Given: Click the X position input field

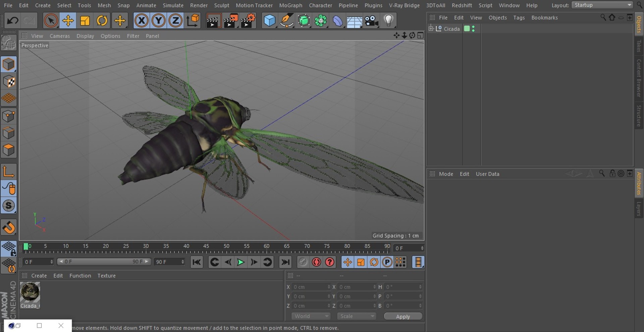Looking at the screenshot, I should [311, 287].
